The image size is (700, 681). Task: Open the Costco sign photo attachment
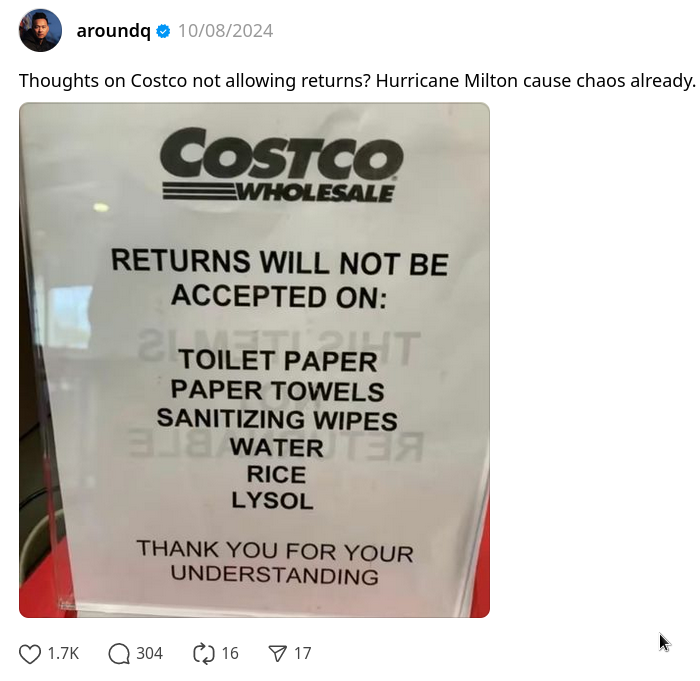(x=254, y=360)
